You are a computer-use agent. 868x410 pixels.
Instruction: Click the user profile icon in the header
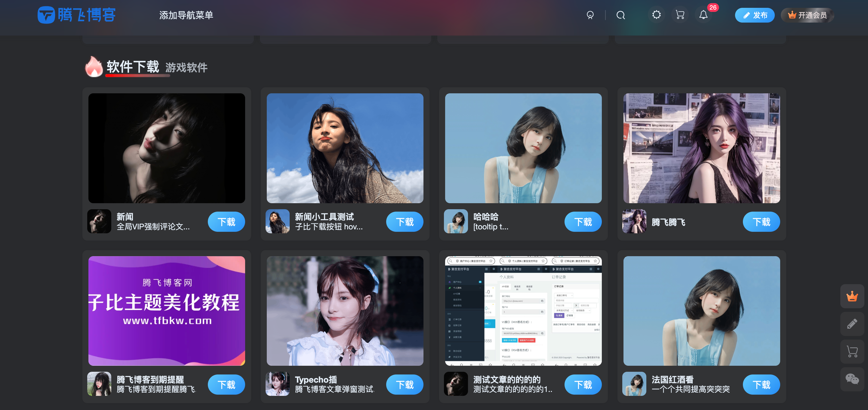tap(590, 15)
